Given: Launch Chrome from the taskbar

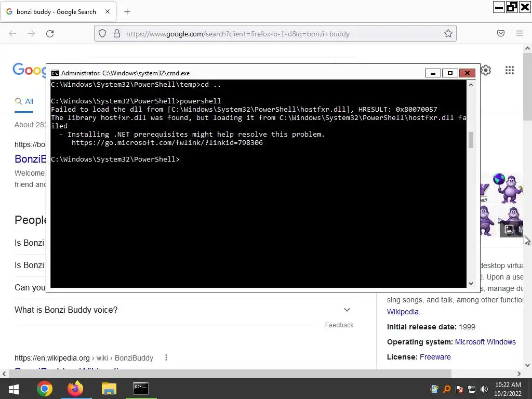Looking at the screenshot, I should click(x=45, y=389).
